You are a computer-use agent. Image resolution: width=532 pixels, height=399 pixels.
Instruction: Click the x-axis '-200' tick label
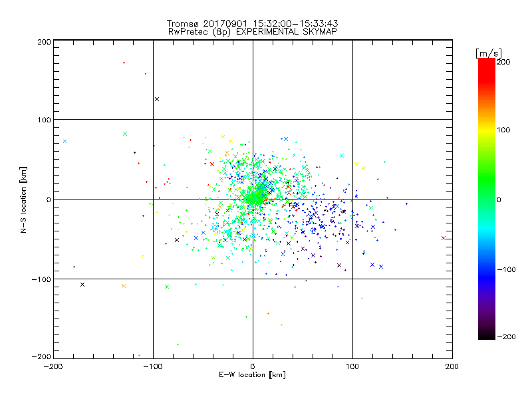coord(53,366)
